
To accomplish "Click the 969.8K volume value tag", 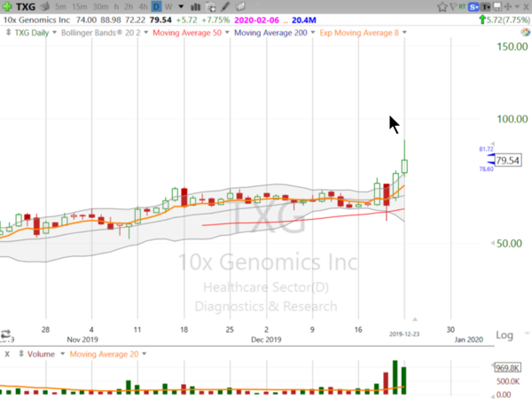I will click(x=507, y=368).
